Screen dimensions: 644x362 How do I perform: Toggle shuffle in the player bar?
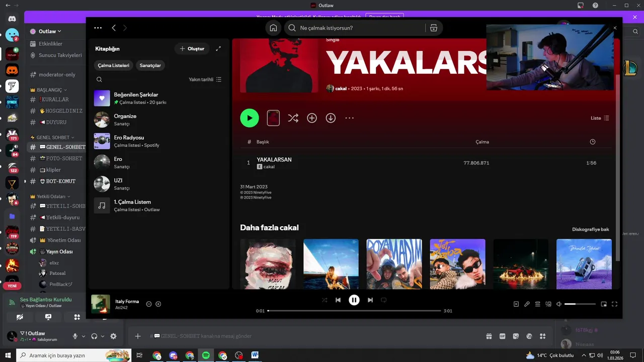coord(325,300)
